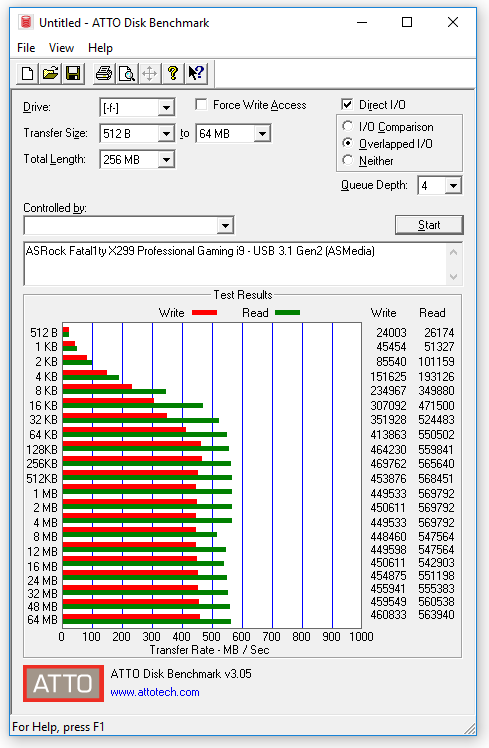
Task: Click status bar text For Help, press F1
Action: 58,727
